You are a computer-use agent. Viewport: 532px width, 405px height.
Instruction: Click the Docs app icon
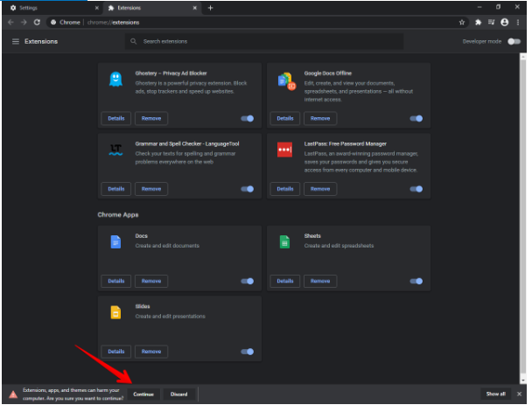[x=115, y=241]
